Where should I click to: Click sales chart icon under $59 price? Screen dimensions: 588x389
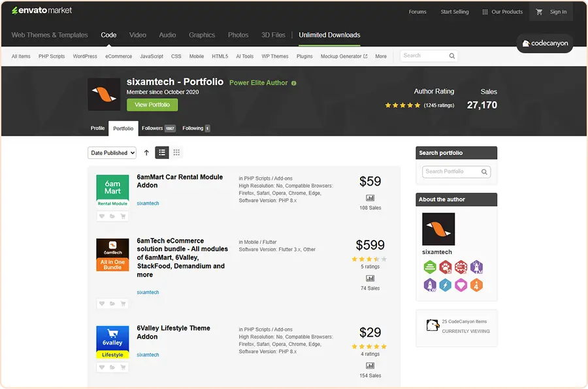pyautogui.click(x=370, y=198)
